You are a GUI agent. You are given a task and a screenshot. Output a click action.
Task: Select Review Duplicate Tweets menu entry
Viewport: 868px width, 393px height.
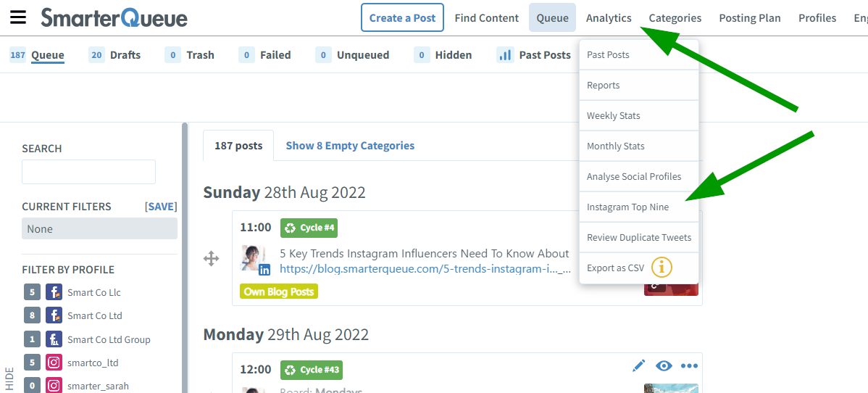639,238
